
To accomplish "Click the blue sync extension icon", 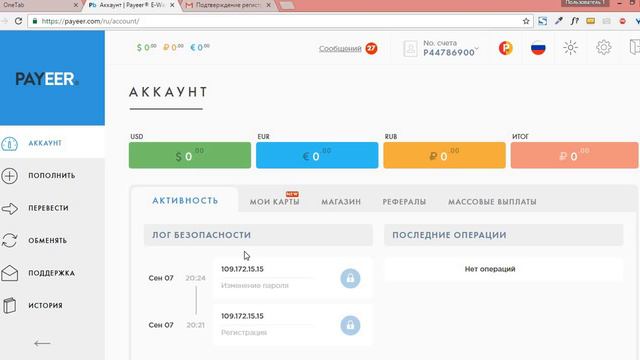I will coord(542,21).
